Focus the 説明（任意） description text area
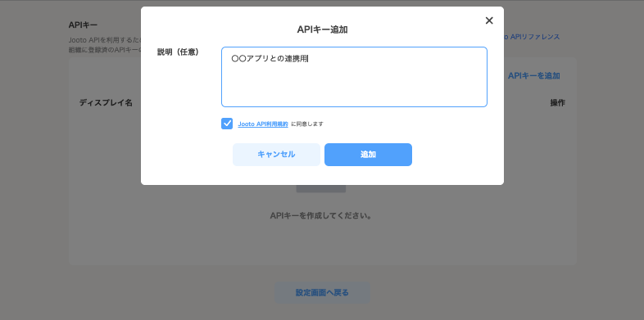The width and height of the screenshot is (644, 320). click(x=354, y=77)
